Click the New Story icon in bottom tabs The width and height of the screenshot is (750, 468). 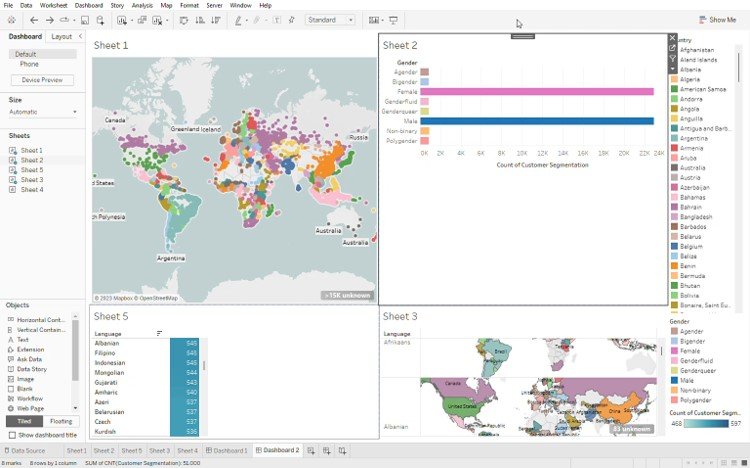pyautogui.click(x=343, y=451)
